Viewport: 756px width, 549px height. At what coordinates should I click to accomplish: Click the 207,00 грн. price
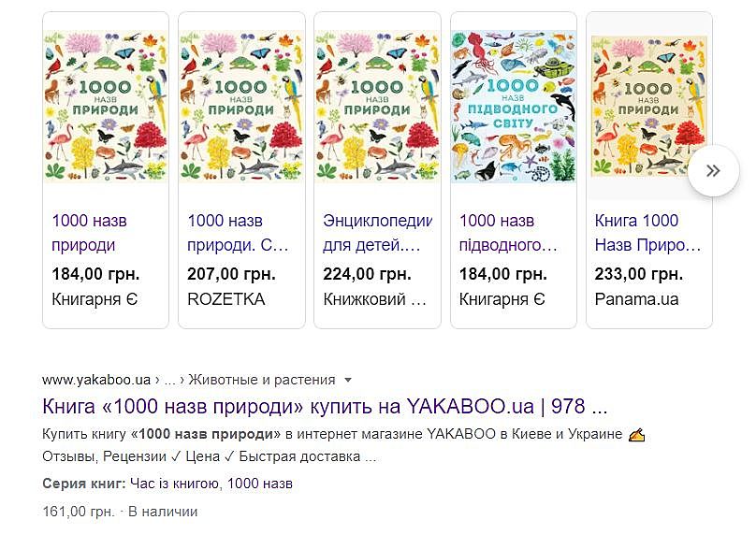coord(231,274)
